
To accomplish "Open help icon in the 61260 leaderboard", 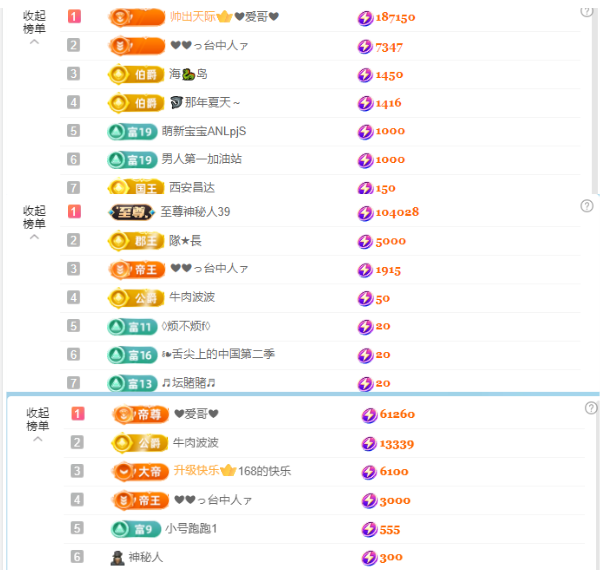I will click(x=591, y=408).
